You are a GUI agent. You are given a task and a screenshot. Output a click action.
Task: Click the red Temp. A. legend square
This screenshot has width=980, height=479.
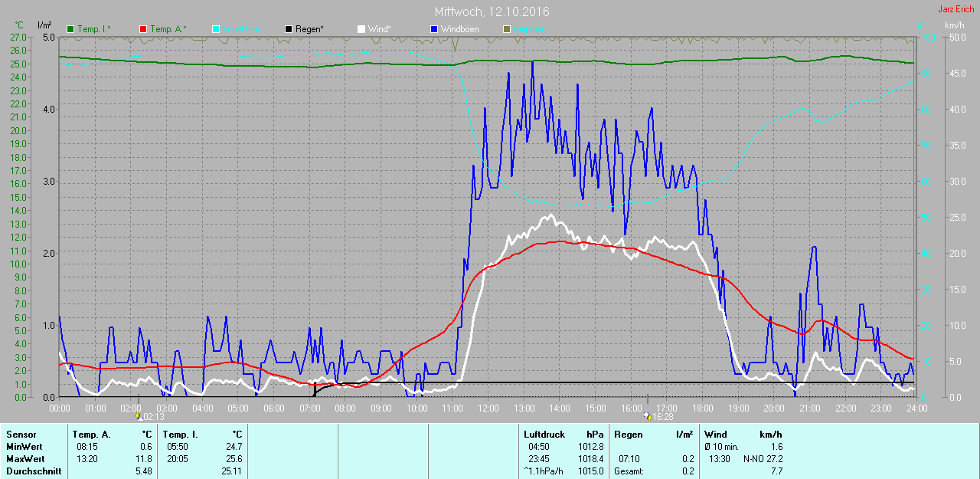[x=143, y=29]
